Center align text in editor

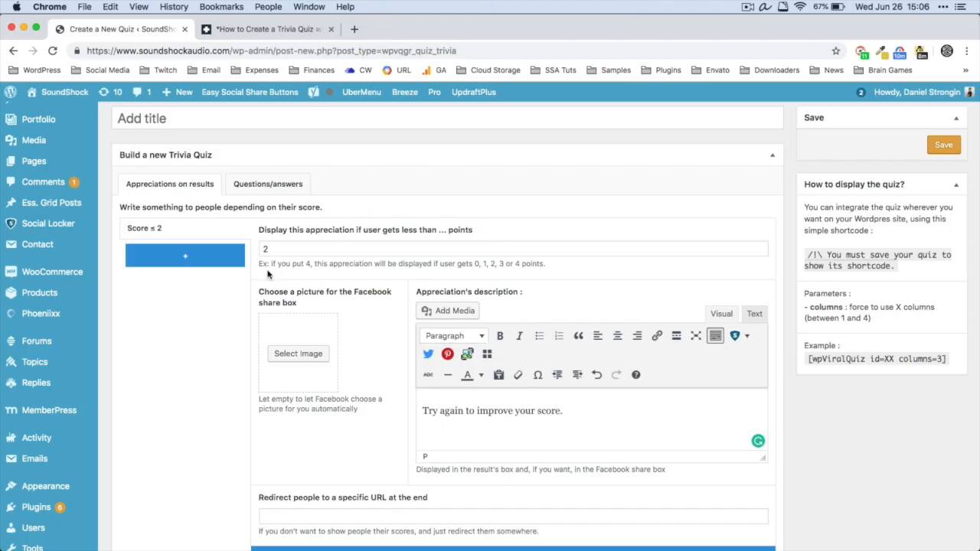pos(617,336)
